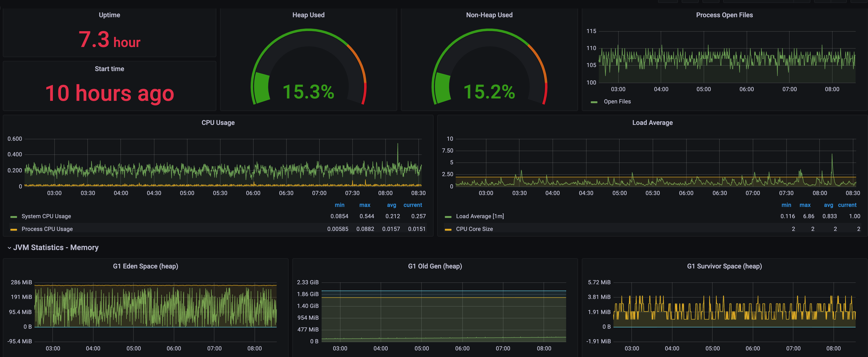Open the Heap Used panel title menu

point(308,15)
